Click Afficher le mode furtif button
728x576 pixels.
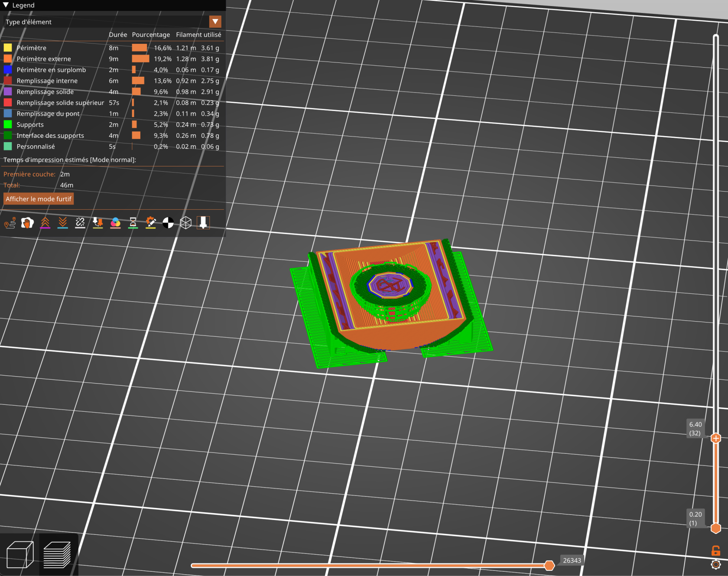39,199
